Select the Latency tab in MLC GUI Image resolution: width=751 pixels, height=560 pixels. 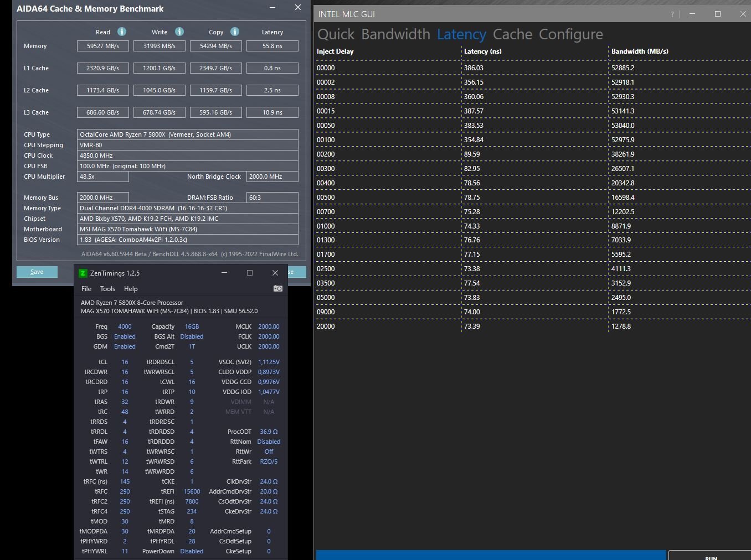click(x=461, y=34)
